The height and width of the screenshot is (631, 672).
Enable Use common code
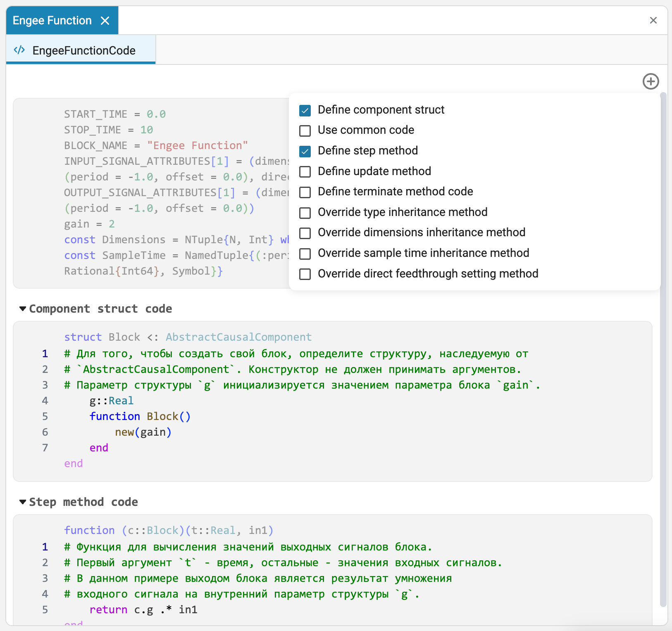[x=305, y=130]
